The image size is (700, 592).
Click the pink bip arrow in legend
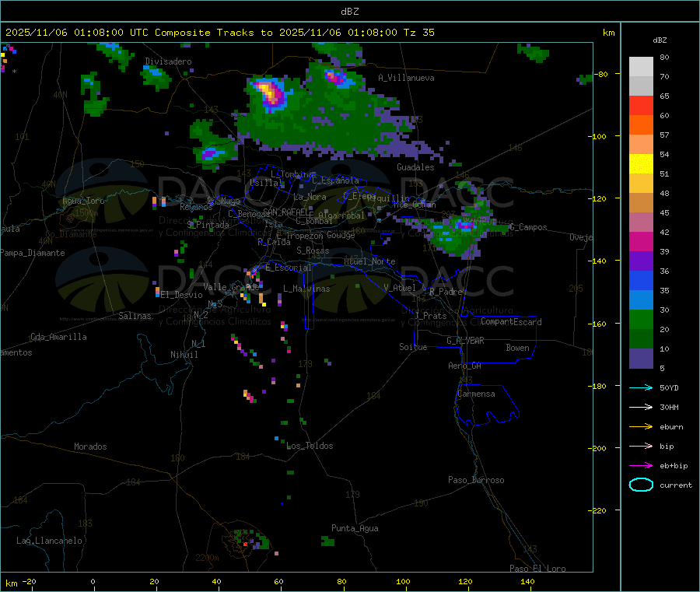[641, 446]
